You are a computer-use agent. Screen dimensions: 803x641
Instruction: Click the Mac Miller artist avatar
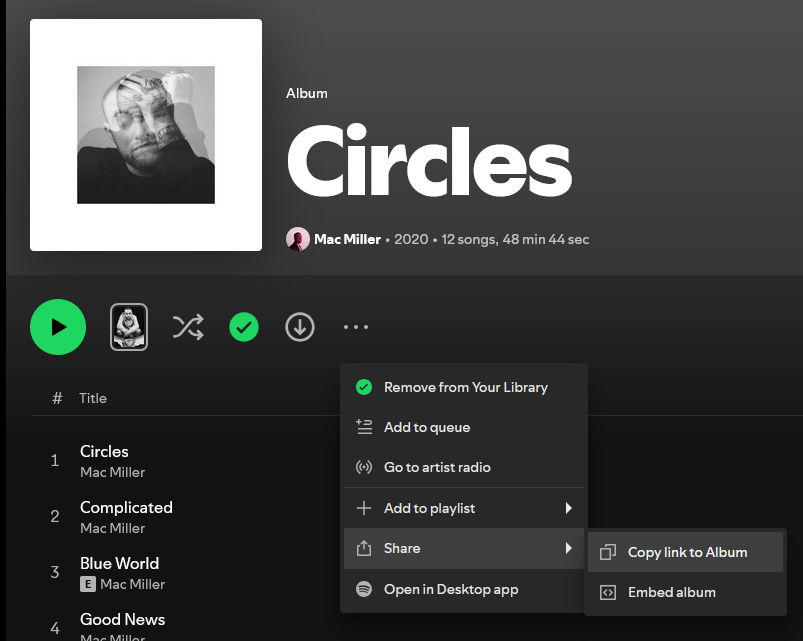pyautogui.click(x=298, y=239)
